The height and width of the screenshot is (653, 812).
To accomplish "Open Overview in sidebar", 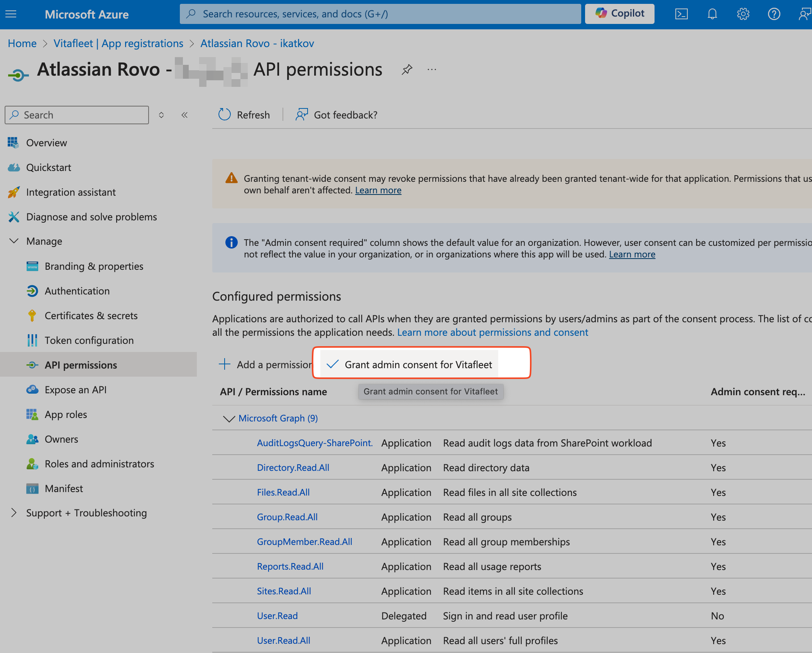I will click(x=46, y=143).
